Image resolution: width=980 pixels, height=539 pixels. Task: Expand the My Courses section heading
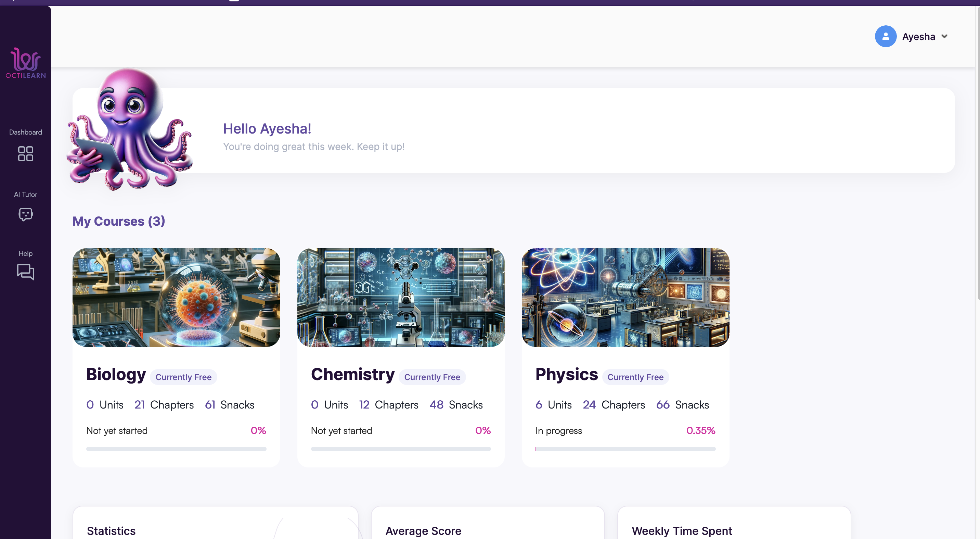point(118,221)
